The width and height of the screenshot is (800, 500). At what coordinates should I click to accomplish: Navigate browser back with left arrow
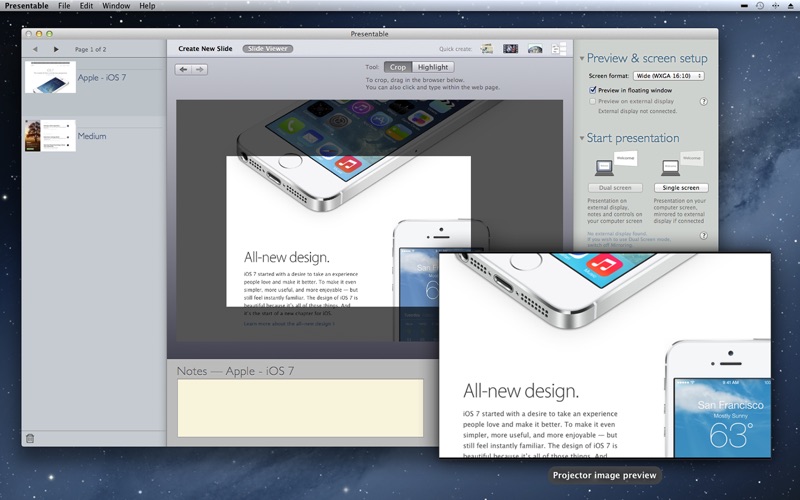(x=183, y=69)
